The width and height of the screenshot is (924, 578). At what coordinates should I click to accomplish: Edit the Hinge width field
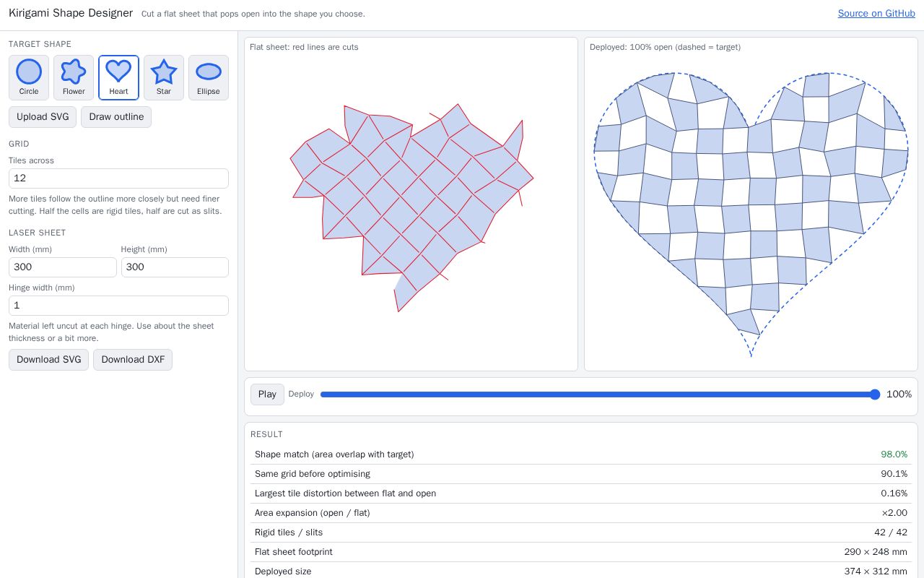(x=118, y=306)
